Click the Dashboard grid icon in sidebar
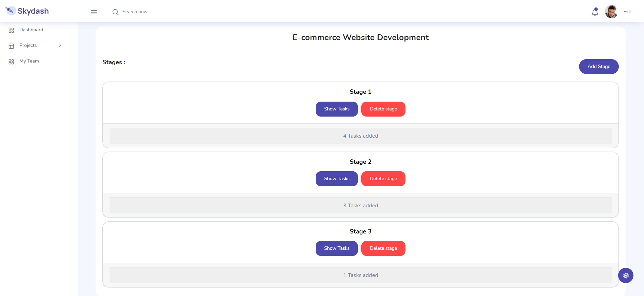Screen dimensions: 644x296 [11, 30]
